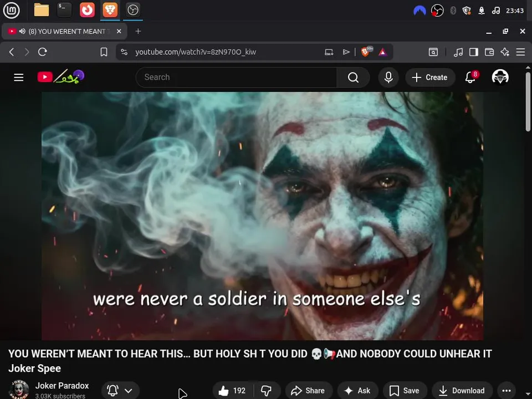Open system notifications bell in tray
The width and height of the screenshot is (532, 399).
click(x=481, y=11)
